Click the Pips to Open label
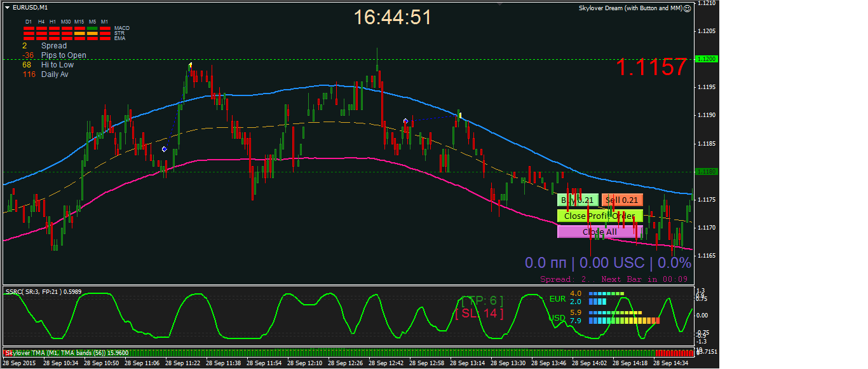The image size is (868, 369). tap(64, 55)
